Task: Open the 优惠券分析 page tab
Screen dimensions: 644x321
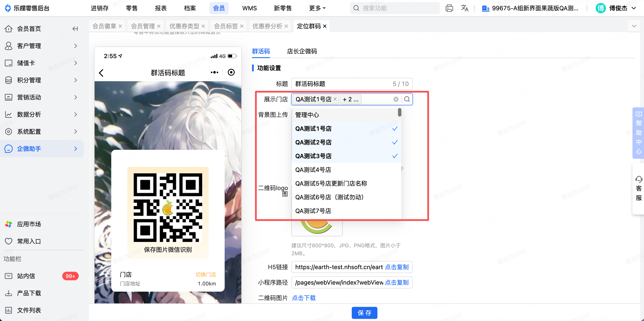Action: coord(267,26)
